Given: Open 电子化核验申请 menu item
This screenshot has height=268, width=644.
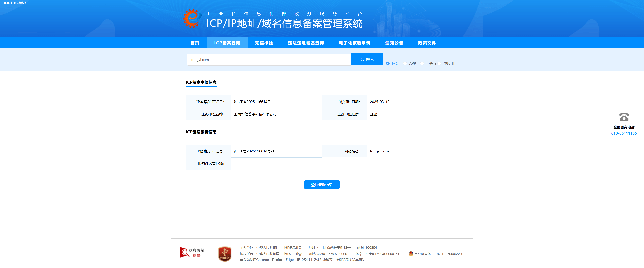Looking at the screenshot, I should pyautogui.click(x=355, y=43).
